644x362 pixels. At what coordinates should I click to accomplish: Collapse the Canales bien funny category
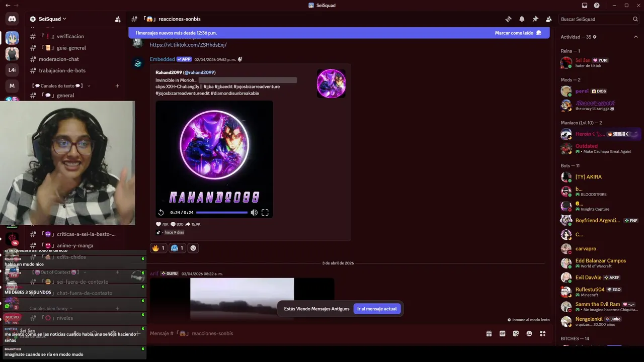51,308
